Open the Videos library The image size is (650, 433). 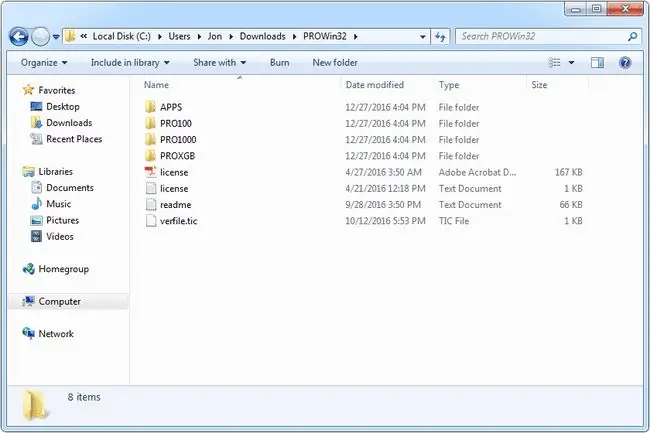coord(60,236)
